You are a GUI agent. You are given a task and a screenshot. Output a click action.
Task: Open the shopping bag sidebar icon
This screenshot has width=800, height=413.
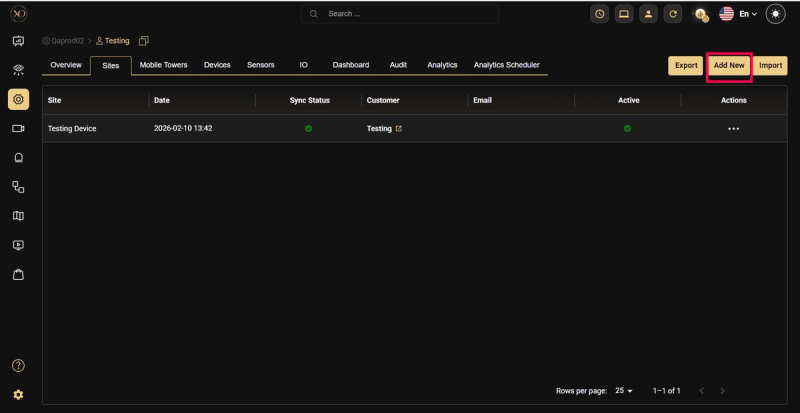[18, 275]
